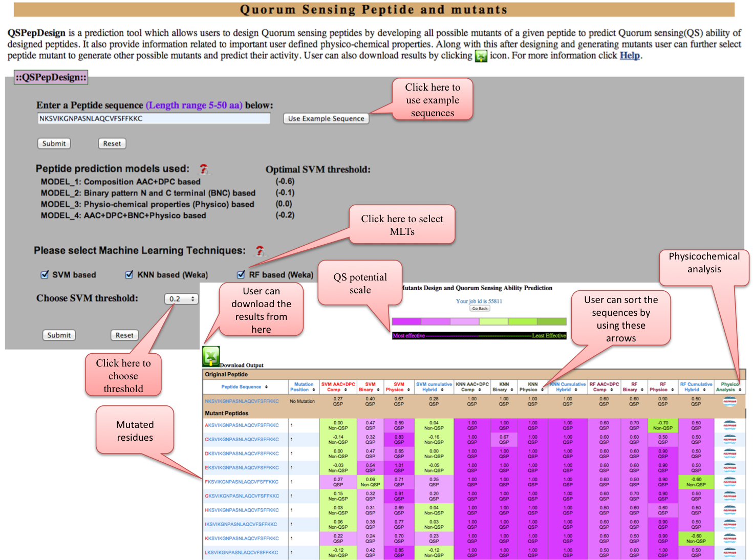Sort by RF Cumulative Hybrid column
This screenshot has height=560, width=753.
point(696,387)
